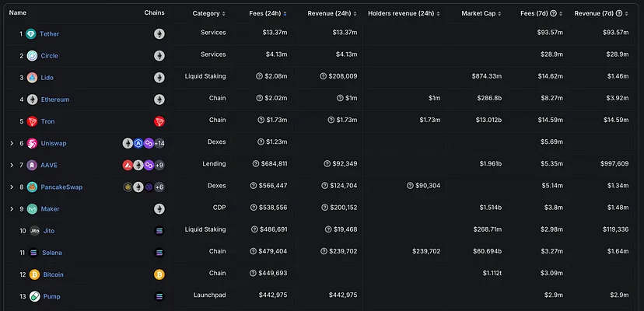
Task: Click the Circle logo icon
Action: 32,56
